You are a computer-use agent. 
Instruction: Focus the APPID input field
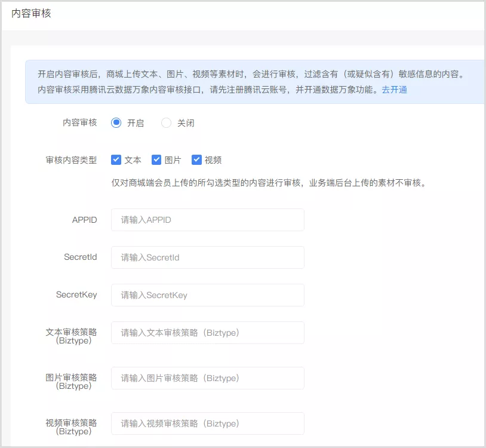[208, 220]
